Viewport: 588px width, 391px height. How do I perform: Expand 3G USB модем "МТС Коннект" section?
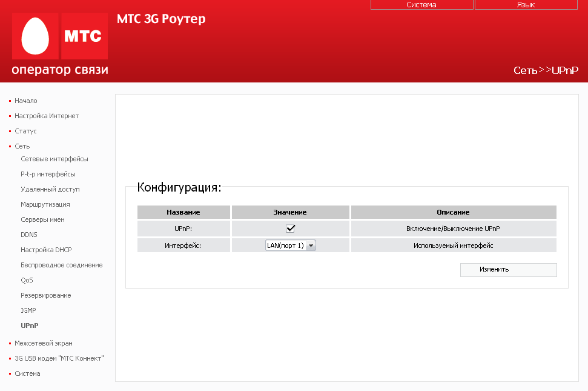59,358
